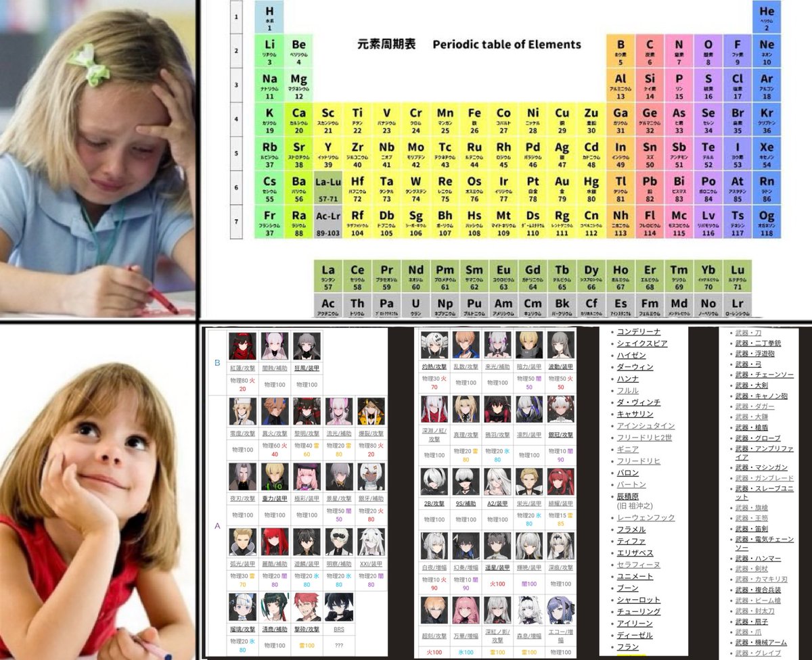The image size is (812, 660).
Task: Click the portrait above 紅蓮/攻撃 in row B
Action: [x=242, y=346]
